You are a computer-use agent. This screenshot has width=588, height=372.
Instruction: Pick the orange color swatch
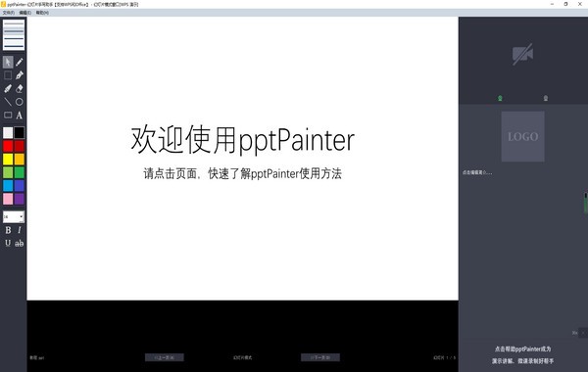coord(20,160)
